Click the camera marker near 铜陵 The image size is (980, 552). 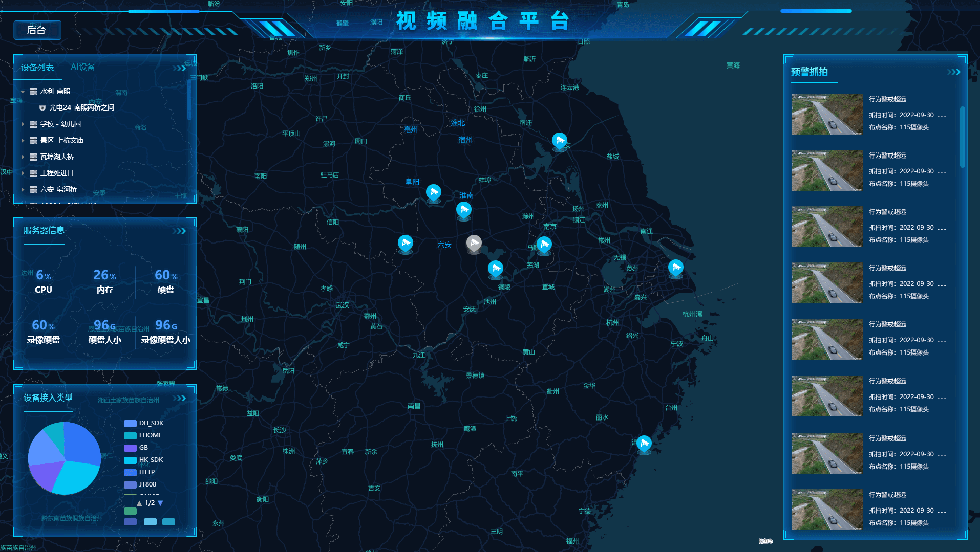(x=495, y=268)
